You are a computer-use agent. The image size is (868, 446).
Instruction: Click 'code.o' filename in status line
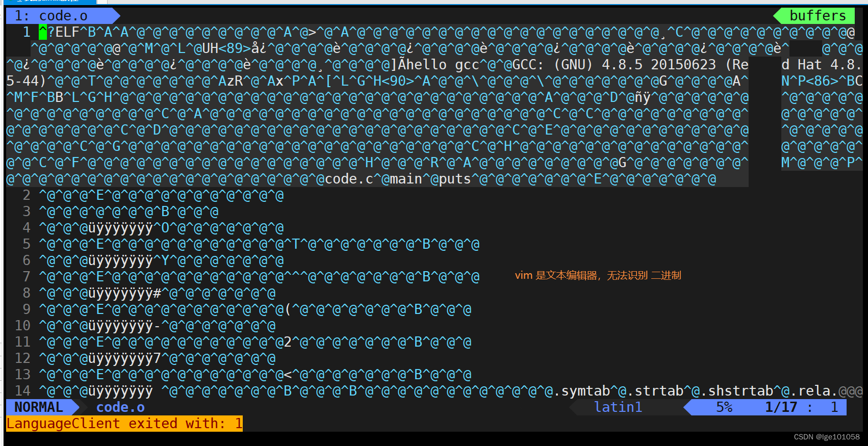[120, 407]
